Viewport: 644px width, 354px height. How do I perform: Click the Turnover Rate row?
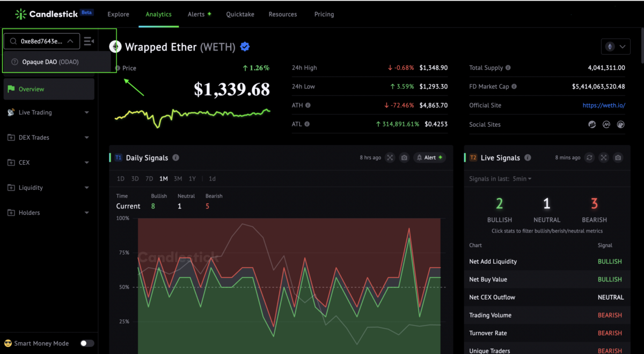[546, 333]
